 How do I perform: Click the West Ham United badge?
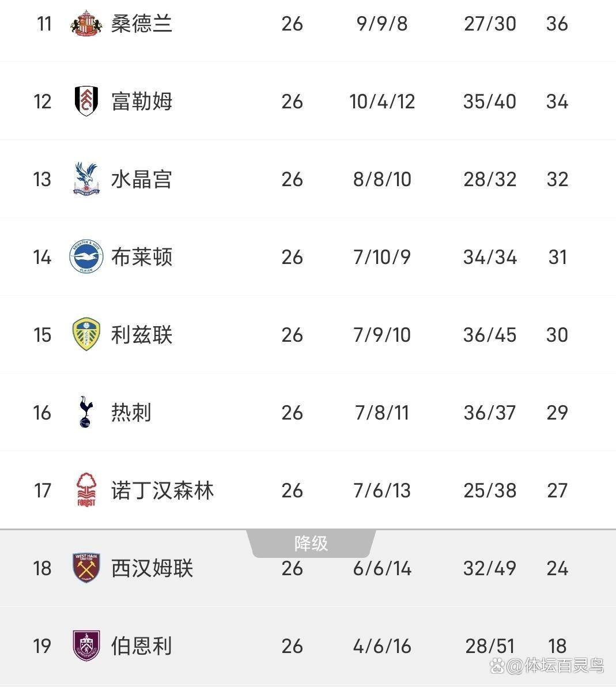(86, 568)
